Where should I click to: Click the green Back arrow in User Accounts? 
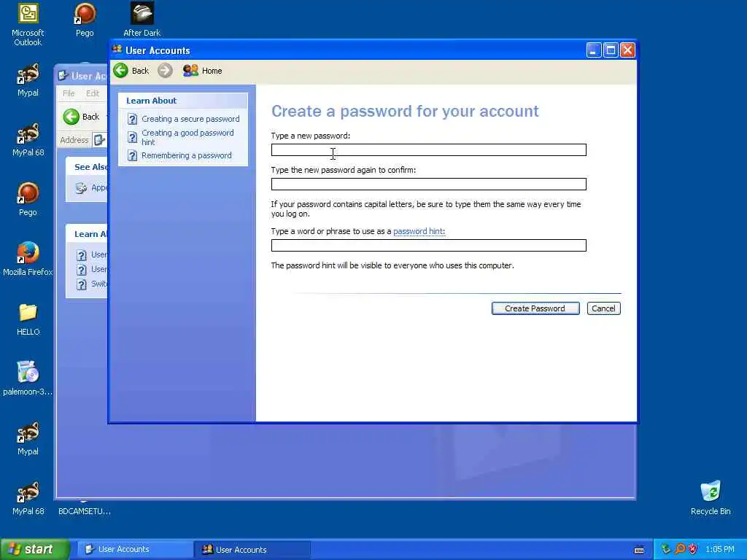pos(121,71)
